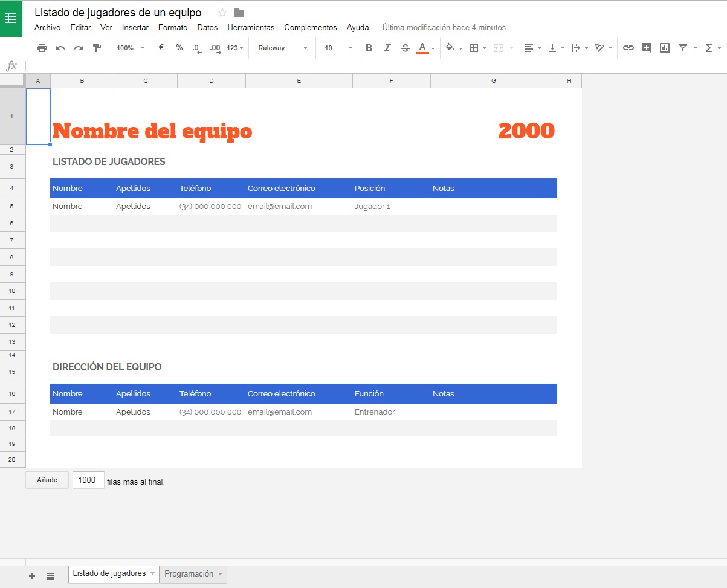
Task: Toggle italic formatting
Action: tap(387, 48)
